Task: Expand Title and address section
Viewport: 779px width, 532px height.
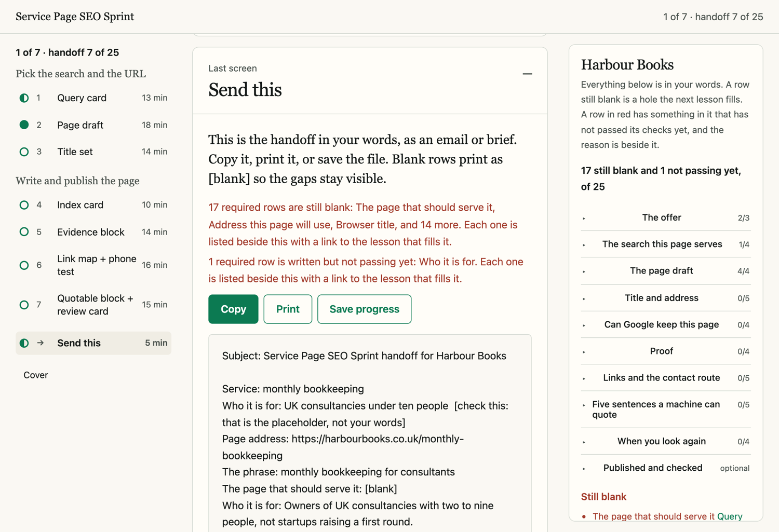Action: pos(666,298)
